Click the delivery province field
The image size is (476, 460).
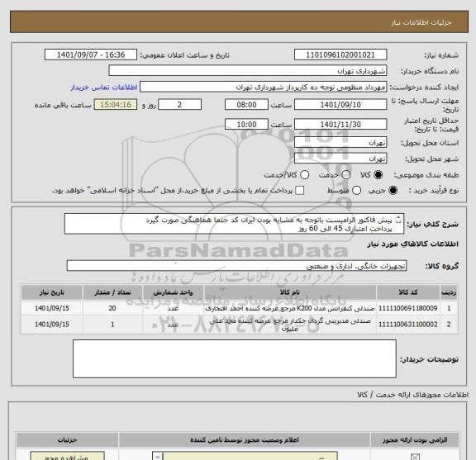point(340,143)
